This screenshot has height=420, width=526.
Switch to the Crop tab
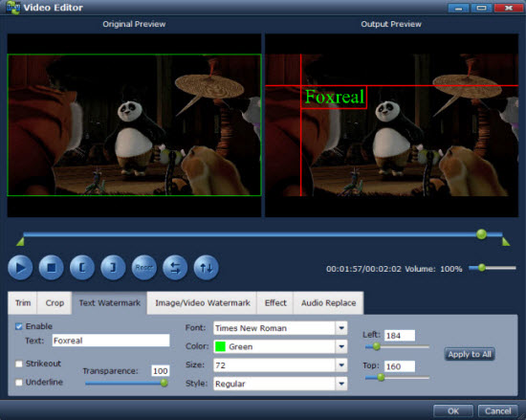[55, 303]
